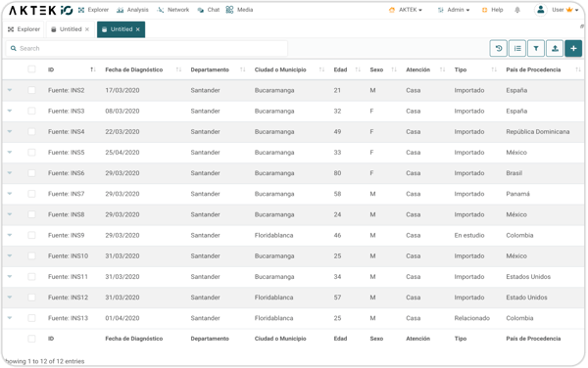The image size is (588, 368).
Task: Click the Brasil cell
Action: click(x=514, y=173)
